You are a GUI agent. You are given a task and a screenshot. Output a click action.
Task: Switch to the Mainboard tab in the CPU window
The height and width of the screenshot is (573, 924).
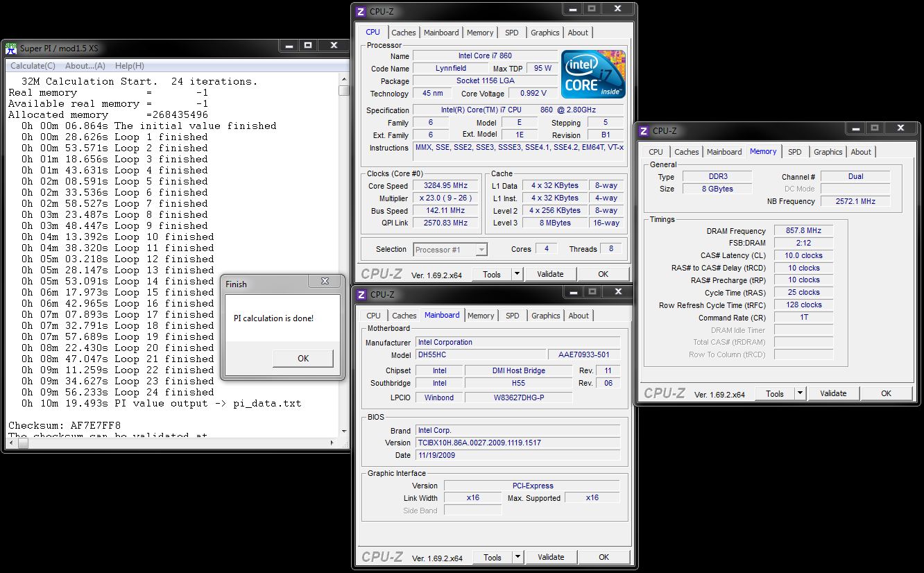click(x=441, y=33)
